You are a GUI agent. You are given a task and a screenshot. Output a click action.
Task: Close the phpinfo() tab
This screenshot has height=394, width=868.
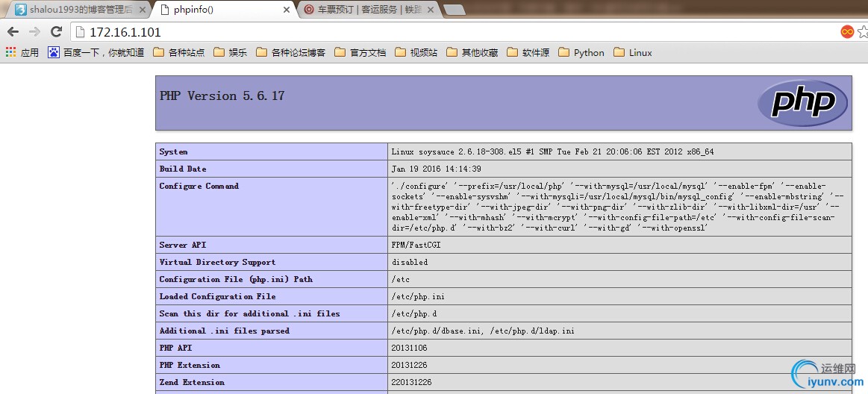(x=286, y=10)
